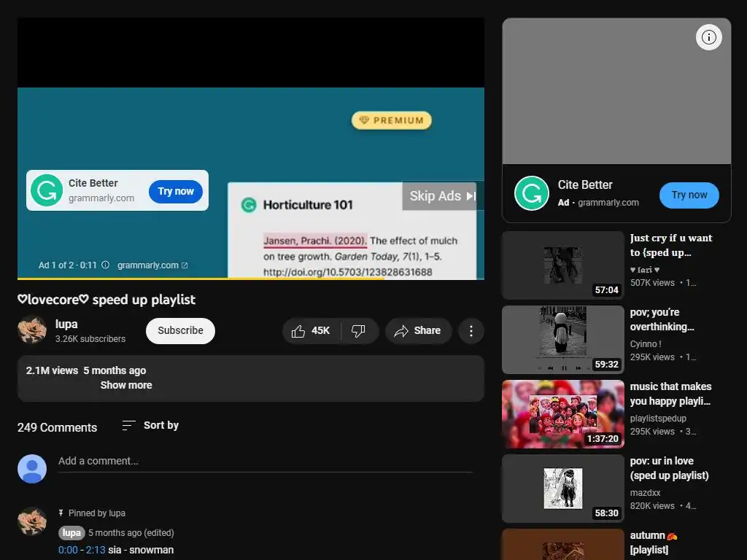
Task: Click the Just cry if u want title
Action: click(671, 245)
